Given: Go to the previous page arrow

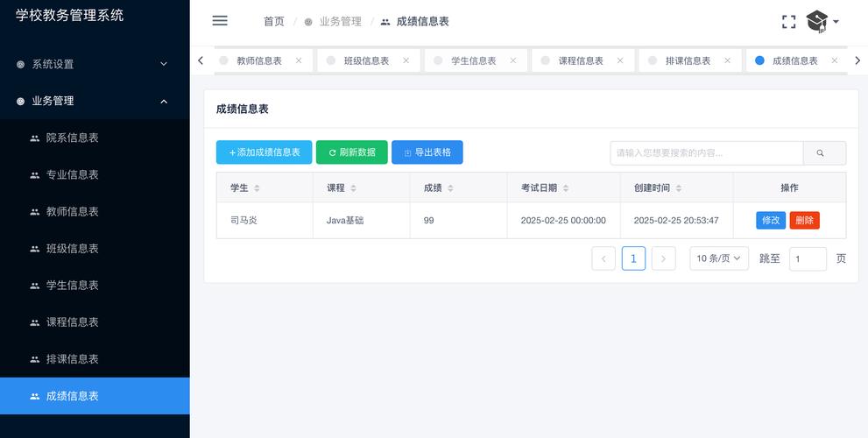Looking at the screenshot, I should click(603, 258).
